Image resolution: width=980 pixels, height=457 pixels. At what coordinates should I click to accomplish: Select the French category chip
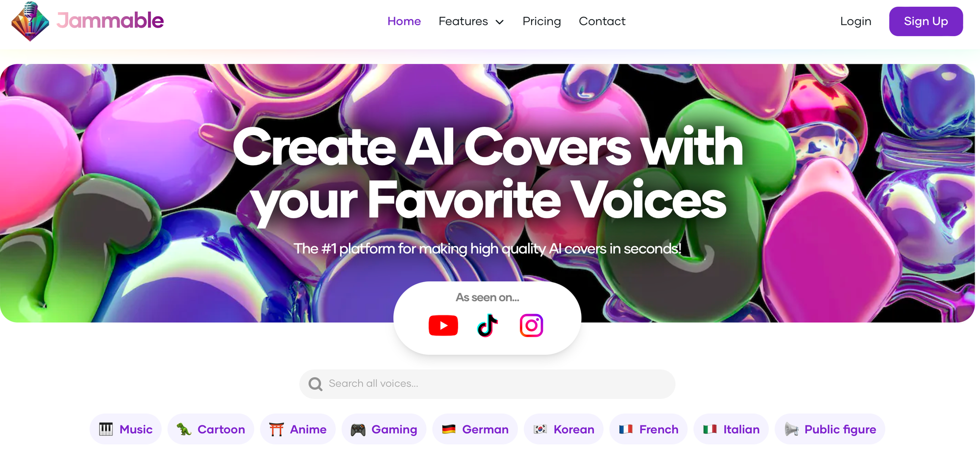pos(648,429)
